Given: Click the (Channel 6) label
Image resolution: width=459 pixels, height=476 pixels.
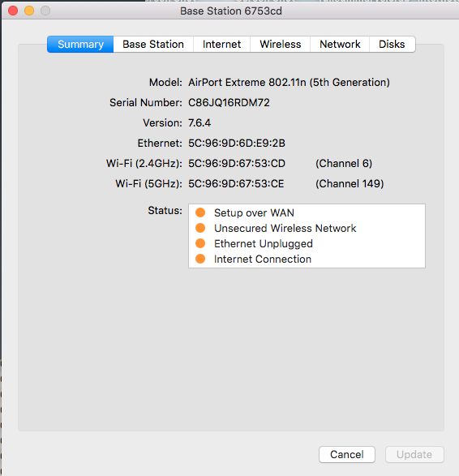Looking at the screenshot, I should [x=344, y=164].
